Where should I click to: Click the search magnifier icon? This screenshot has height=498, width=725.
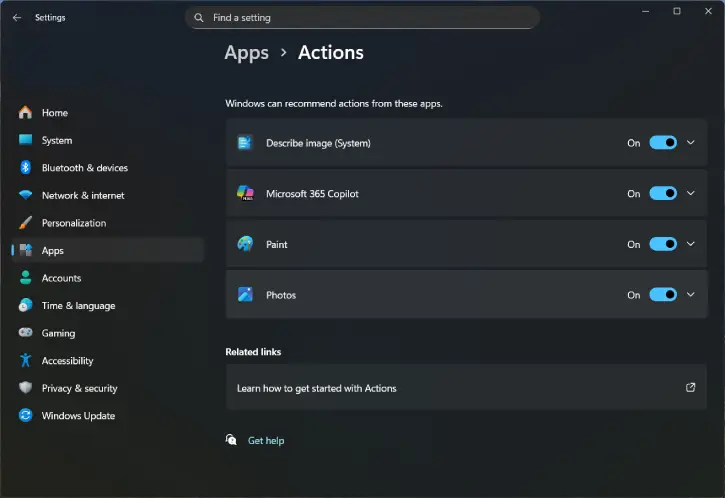click(199, 18)
